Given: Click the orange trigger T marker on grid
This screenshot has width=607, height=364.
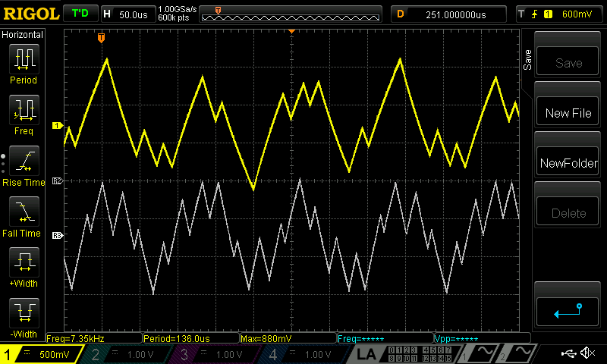Looking at the screenshot, I should click(101, 37).
